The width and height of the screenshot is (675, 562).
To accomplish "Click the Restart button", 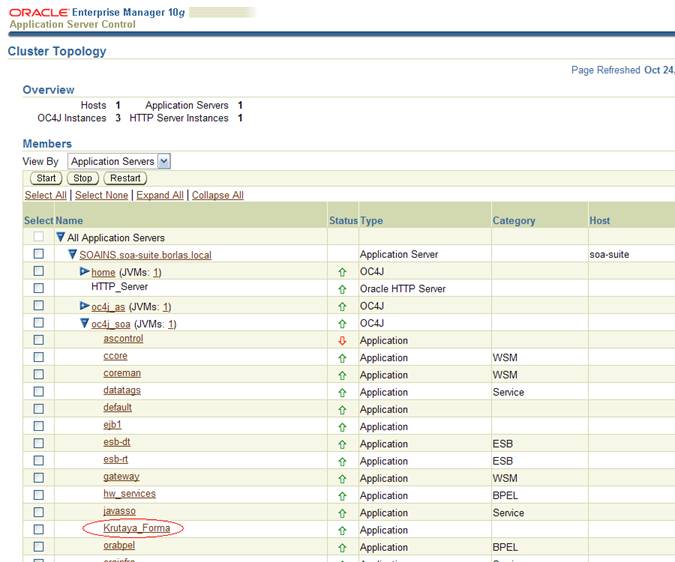I will click(x=125, y=178).
